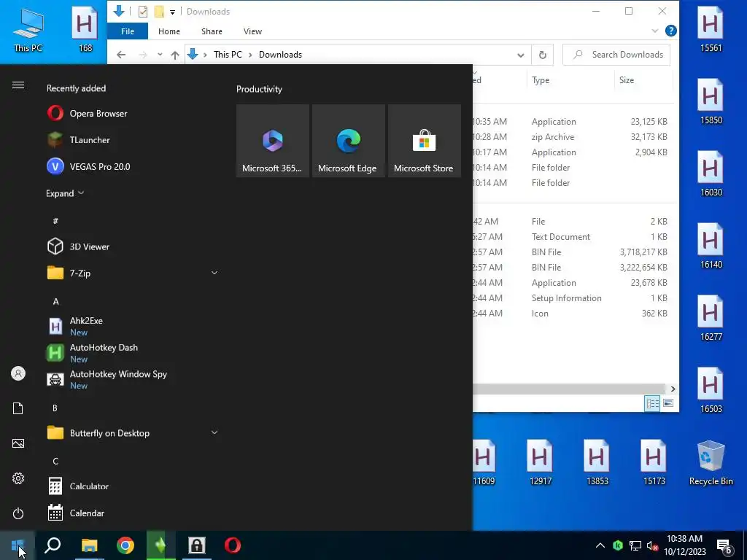This screenshot has width=747, height=560.
Task: Click Downloads in the address path
Action: 280,55
